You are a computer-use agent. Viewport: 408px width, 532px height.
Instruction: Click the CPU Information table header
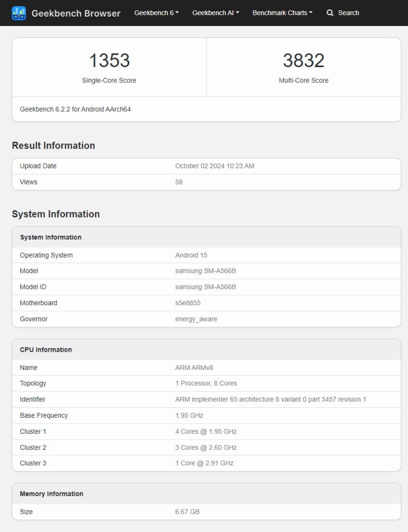click(x=46, y=350)
